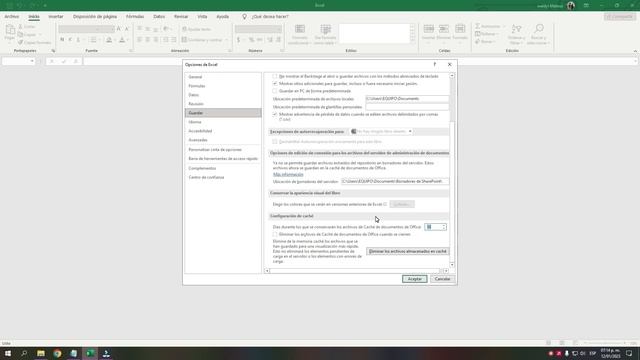Switch to the Datos ribbon tab

(x=159, y=16)
